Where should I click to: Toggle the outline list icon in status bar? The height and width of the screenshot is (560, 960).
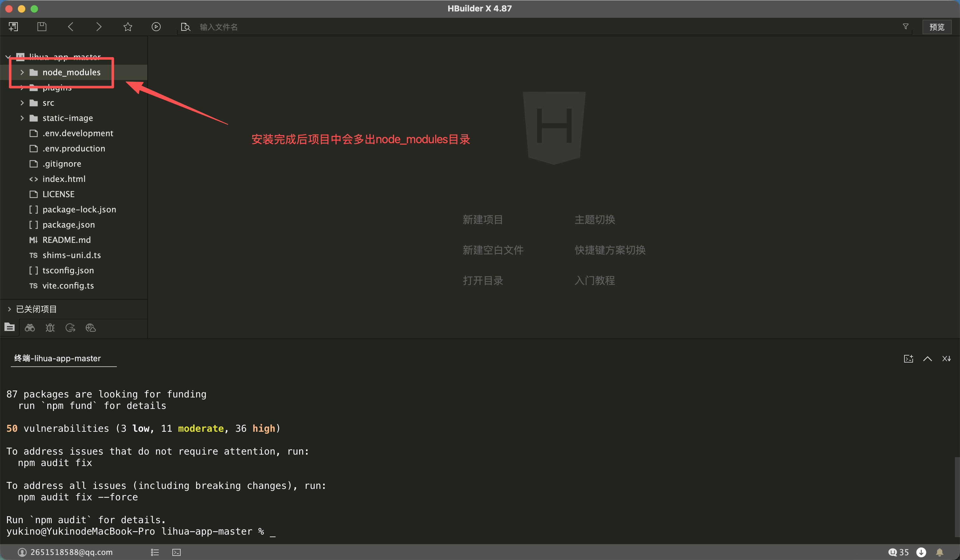coord(155,552)
